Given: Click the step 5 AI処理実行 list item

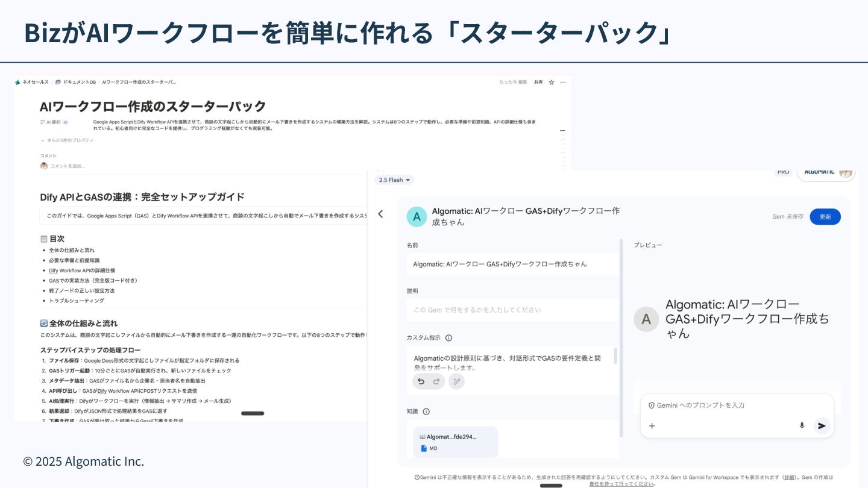Looking at the screenshot, I should click(x=137, y=401).
